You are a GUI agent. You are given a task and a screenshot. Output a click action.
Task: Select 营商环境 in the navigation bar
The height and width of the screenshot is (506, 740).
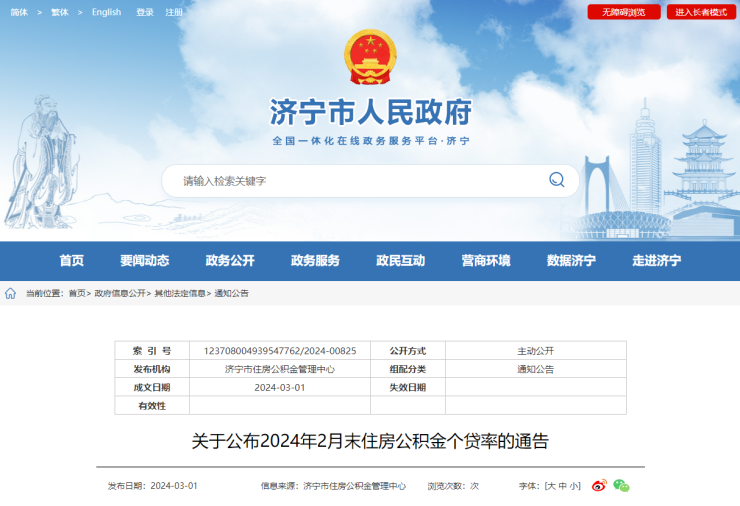coord(486,261)
